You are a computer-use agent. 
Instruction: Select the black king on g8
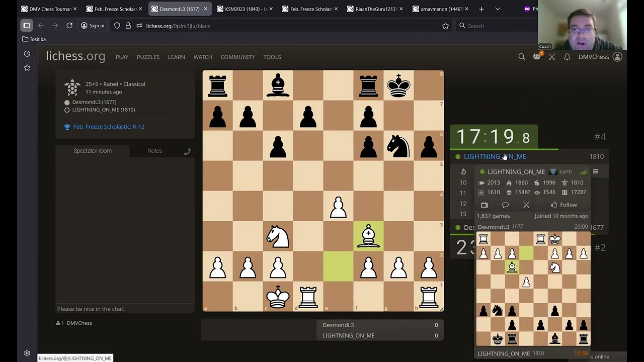pyautogui.click(x=398, y=85)
